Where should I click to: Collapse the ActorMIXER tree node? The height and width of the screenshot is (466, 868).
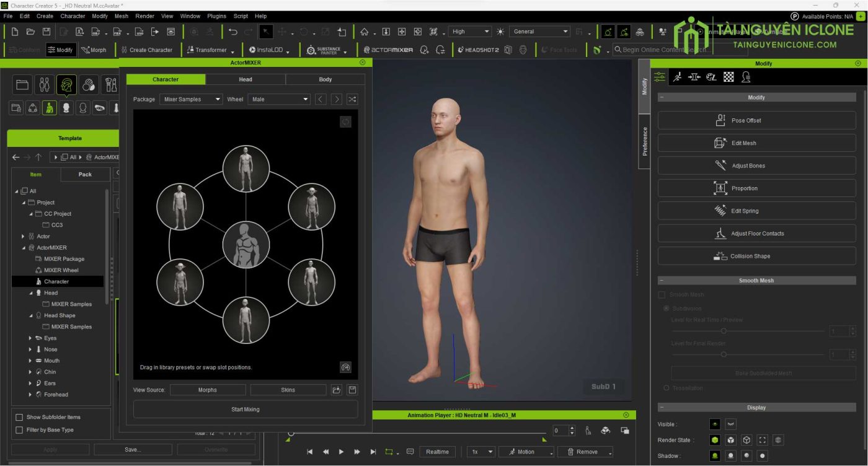(24, 248)
